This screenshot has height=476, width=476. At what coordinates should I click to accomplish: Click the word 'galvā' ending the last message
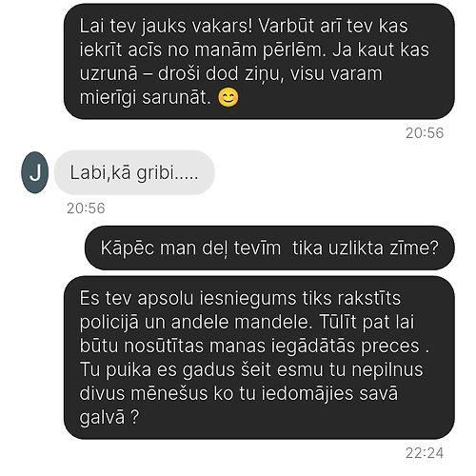click(x=102, y=418)
